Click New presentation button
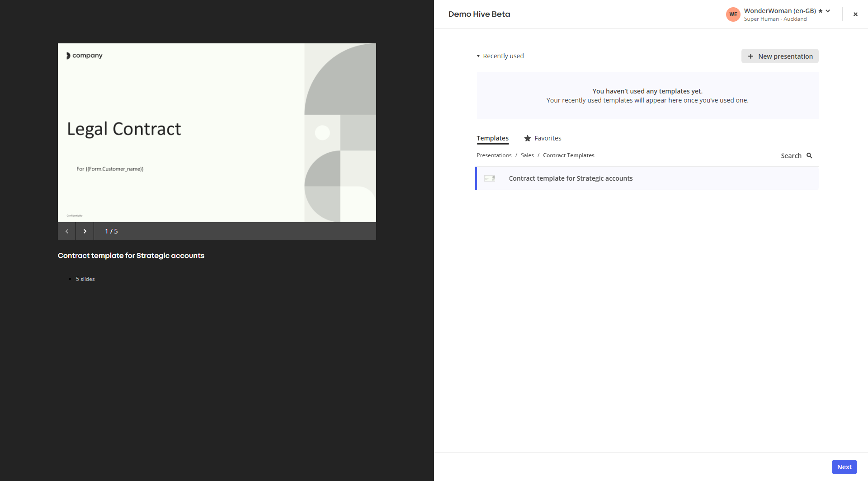The height and width of the screenshot is (481, 868). [780, 56]
